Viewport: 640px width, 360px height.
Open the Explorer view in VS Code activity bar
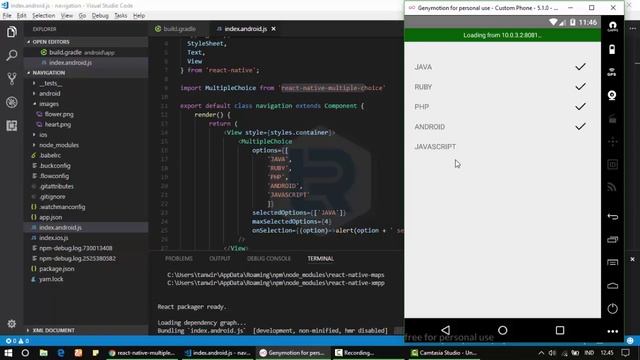tap(12, 32)
